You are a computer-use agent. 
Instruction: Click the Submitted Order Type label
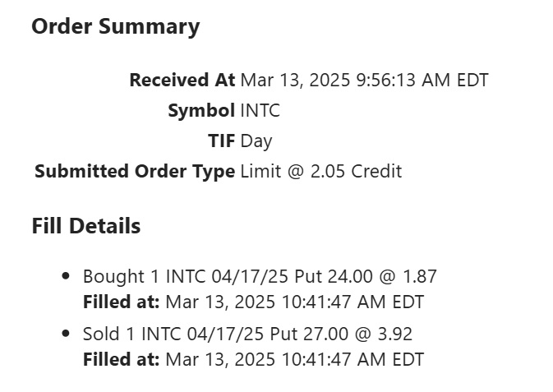pos(135,172)
